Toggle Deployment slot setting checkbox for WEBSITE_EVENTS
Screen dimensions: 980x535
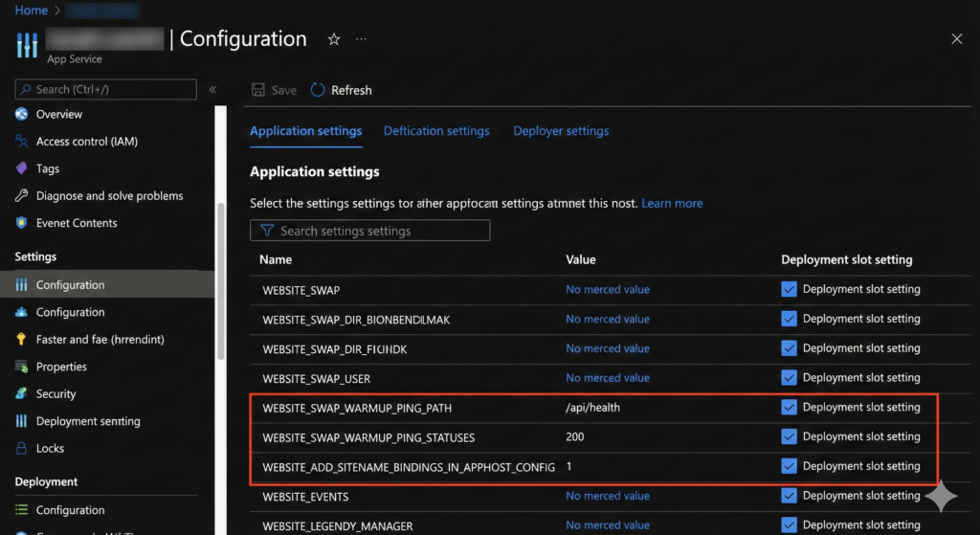coord(789,496)
